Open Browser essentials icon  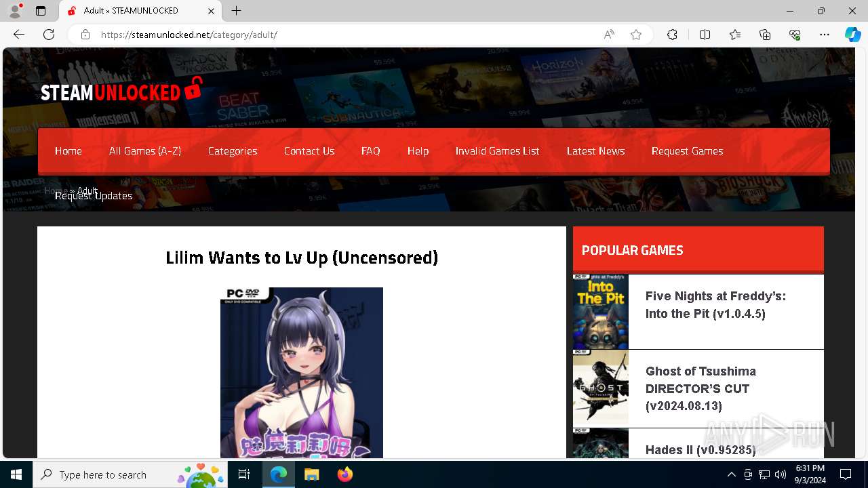coord(795,35)
